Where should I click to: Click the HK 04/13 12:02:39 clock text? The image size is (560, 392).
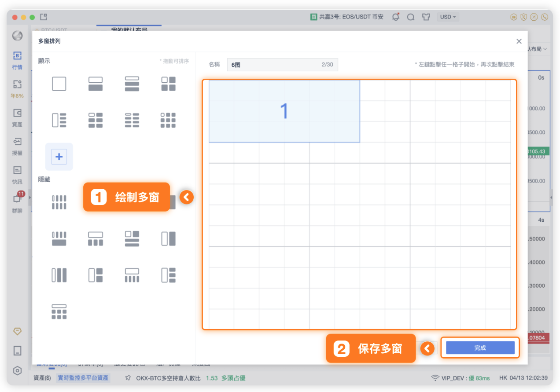(523, 378)
